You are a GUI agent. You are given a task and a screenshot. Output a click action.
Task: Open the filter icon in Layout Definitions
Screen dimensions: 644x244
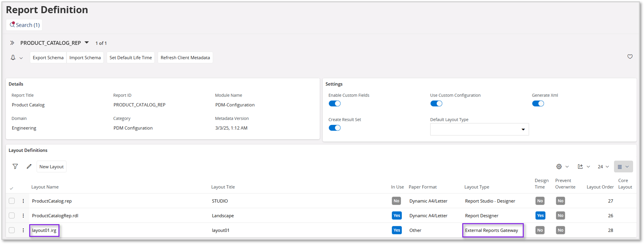click(x=15, y=166)
